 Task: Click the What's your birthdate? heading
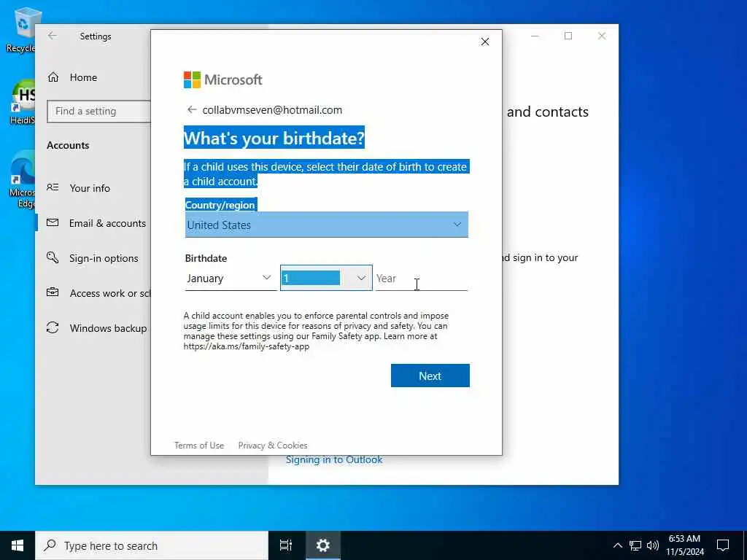tap(274, 138)
